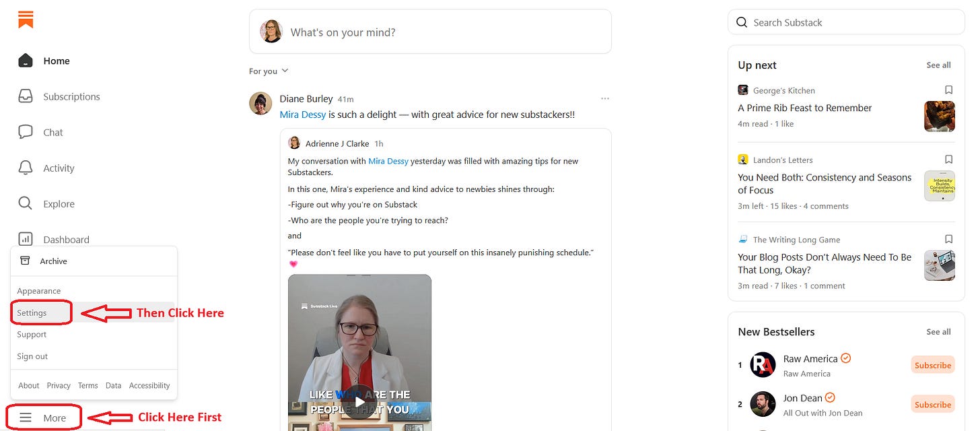Open the Home sidebar icon
Screen dimensions: 980x431
pos(25,61)
